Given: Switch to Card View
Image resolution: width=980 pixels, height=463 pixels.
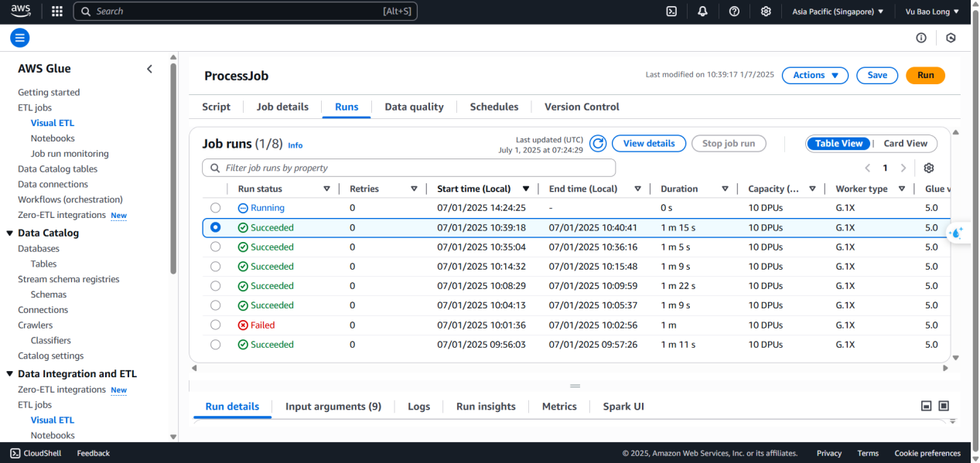Looking at the screenshot, I should pyautogui.click(x=905, y=143).
